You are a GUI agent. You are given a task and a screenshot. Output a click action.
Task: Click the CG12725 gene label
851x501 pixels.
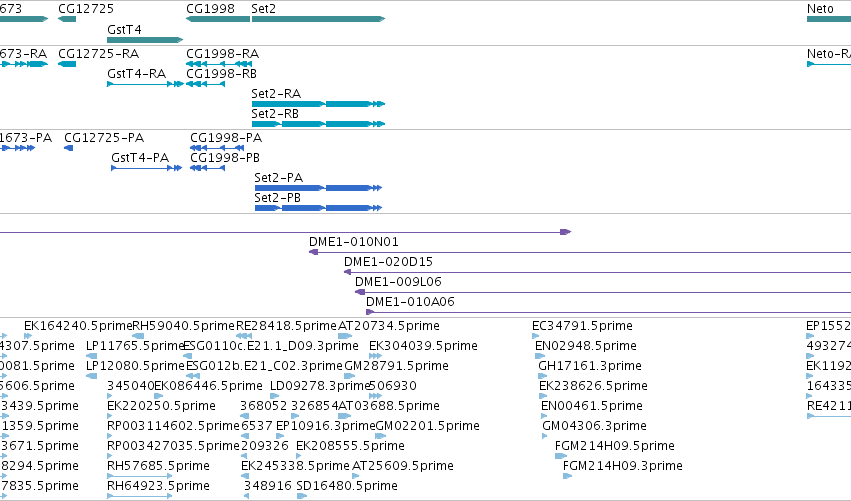(86, 9)
